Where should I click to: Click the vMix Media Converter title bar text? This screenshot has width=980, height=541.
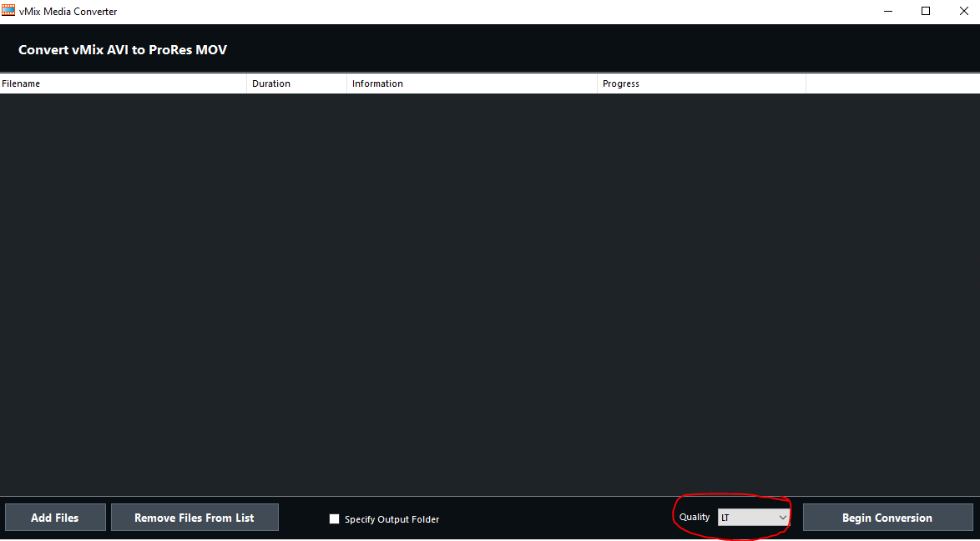[68, 12]
